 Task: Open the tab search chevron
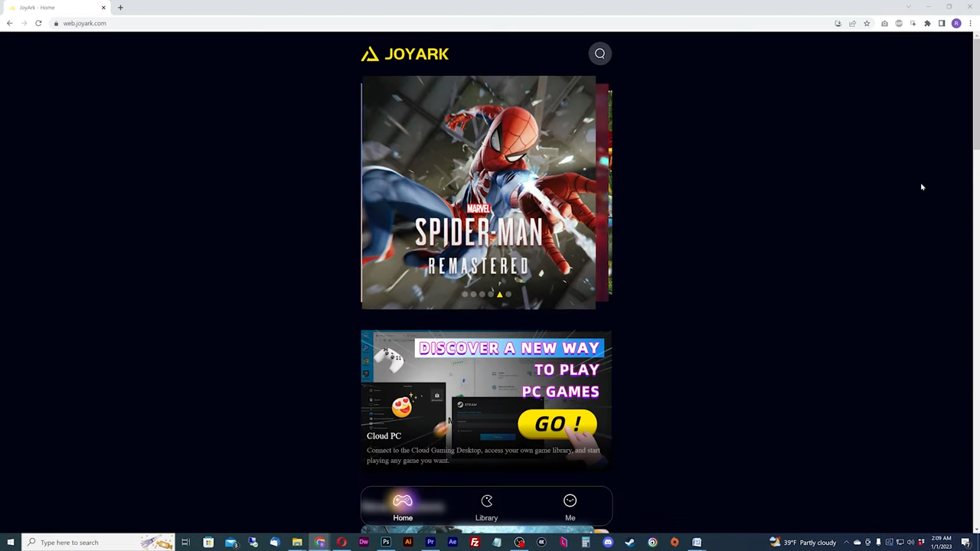coord(908,8)
